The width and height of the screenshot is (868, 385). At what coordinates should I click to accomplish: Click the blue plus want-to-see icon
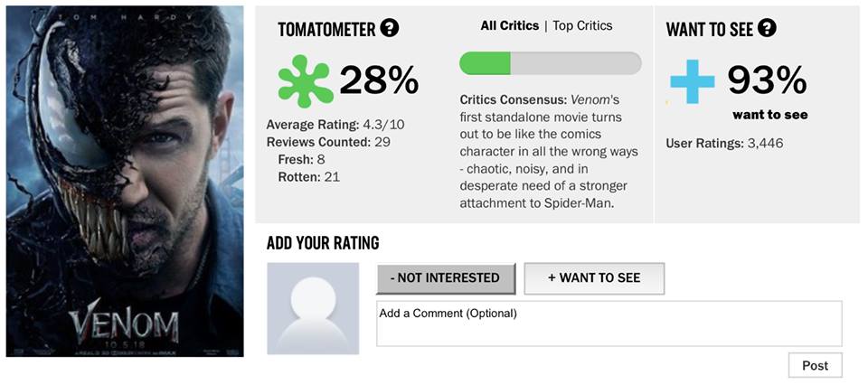click(x=693, y=82)
